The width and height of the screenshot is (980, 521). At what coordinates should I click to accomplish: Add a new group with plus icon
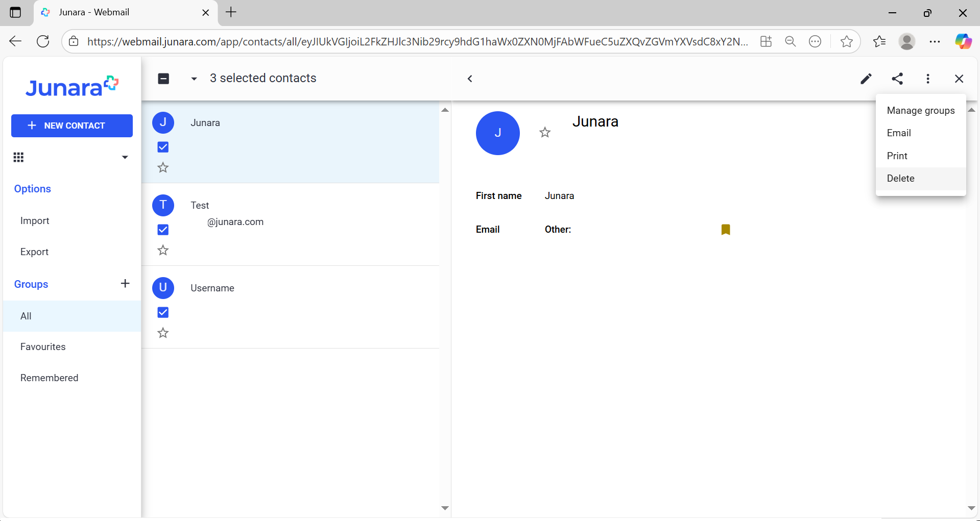125,283
